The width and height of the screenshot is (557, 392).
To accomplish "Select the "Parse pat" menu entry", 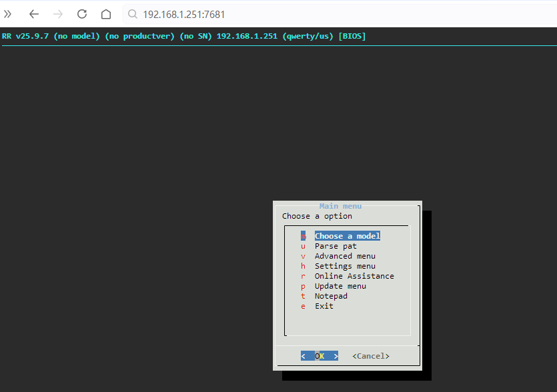I will (x=336, y=246).
